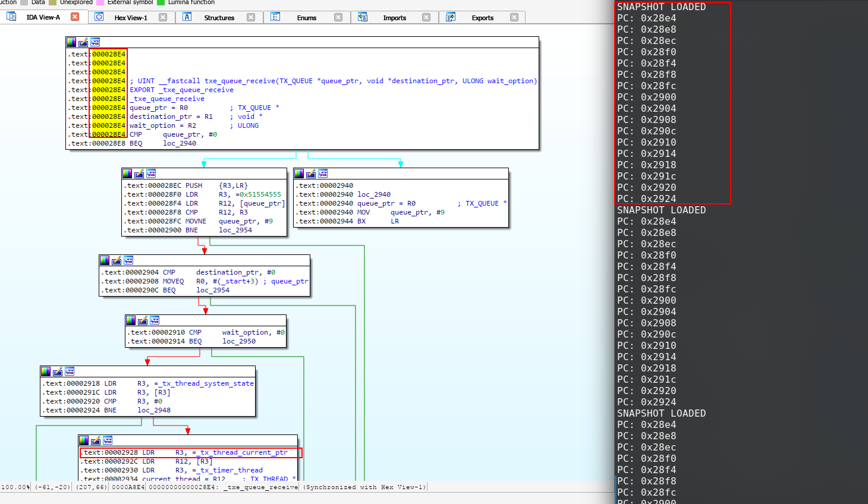Click group nodes icon on the PUSH {R3,LR} block
Viewport: 868px width, 504px height.
pyautogui.click(x=151, y=174)
